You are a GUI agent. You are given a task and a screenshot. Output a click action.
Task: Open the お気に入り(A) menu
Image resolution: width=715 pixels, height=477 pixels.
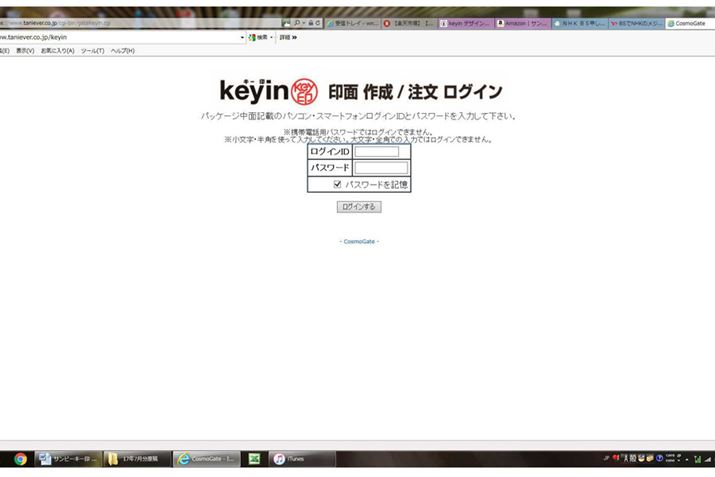57,51
